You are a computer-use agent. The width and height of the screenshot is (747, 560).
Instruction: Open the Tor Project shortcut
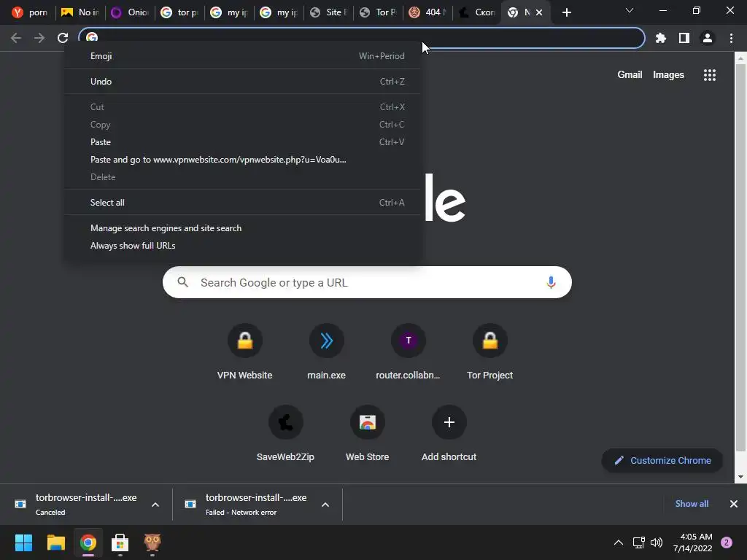pyautogui.click(x=489, y=352)
